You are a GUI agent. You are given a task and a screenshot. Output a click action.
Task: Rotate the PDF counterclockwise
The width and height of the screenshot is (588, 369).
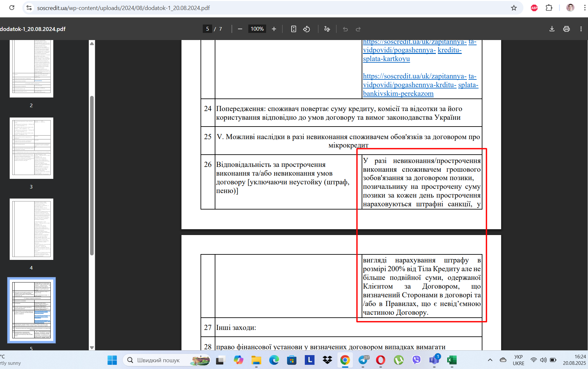click(x=306, y=29)
